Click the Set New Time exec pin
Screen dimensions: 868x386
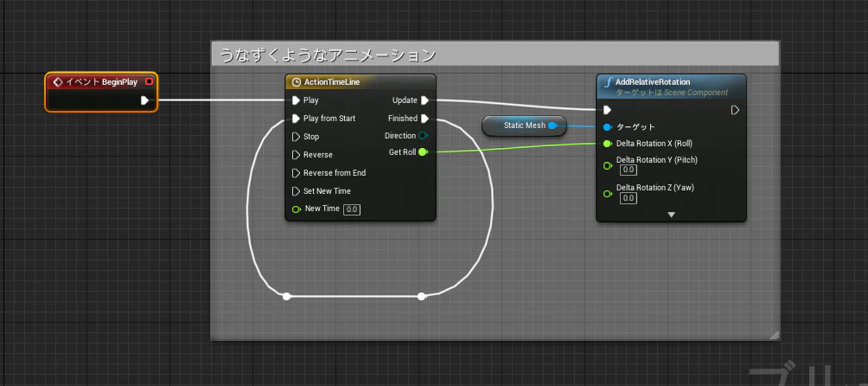[296, 191]
